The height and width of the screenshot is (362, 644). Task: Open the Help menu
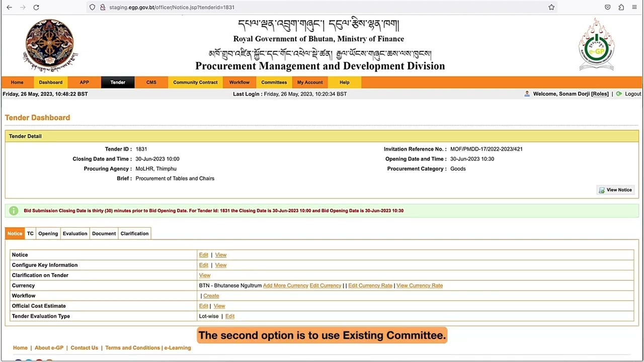344,82
